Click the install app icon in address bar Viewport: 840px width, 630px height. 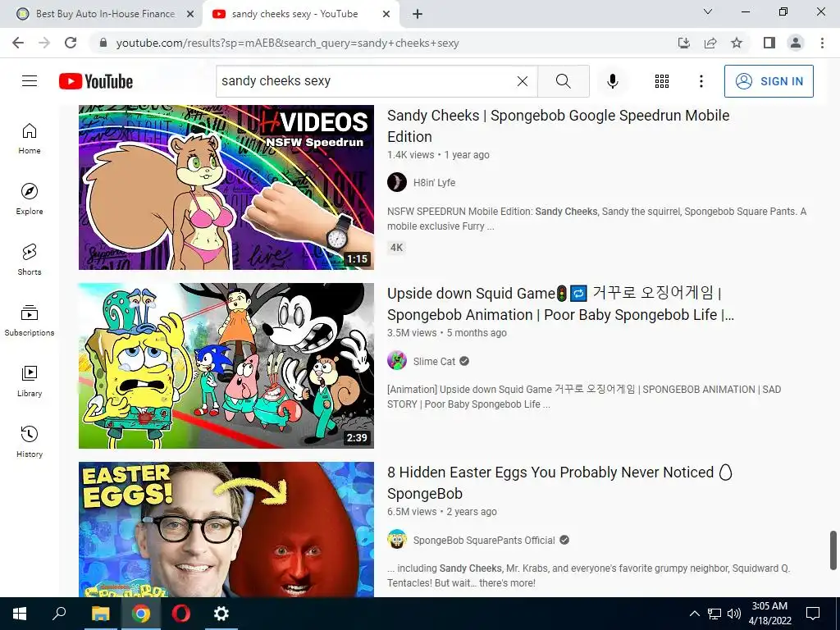[x=684, y=43]
